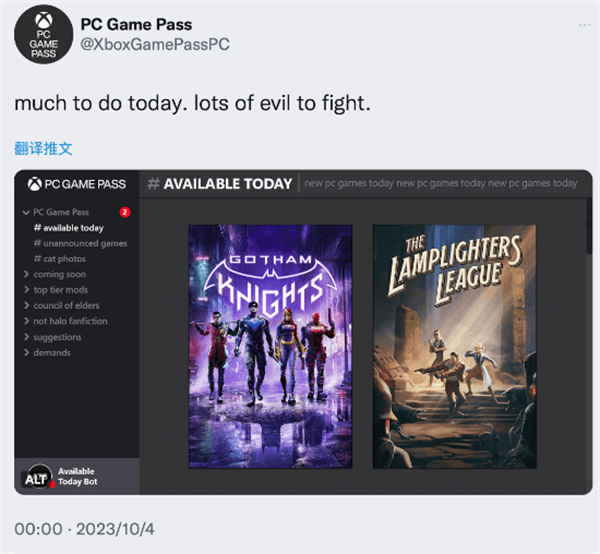
Task: Click the hash icon before AVAILABLE TODAY
Action: coord(153,184)
